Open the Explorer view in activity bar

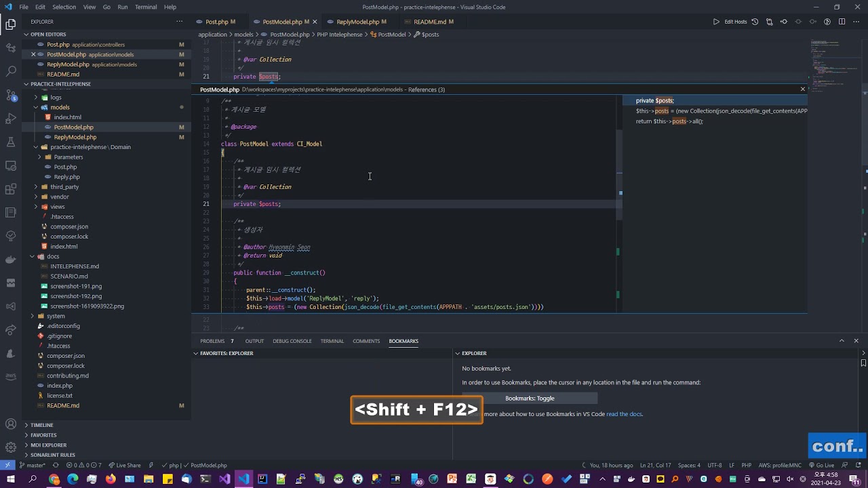point(11,25)
